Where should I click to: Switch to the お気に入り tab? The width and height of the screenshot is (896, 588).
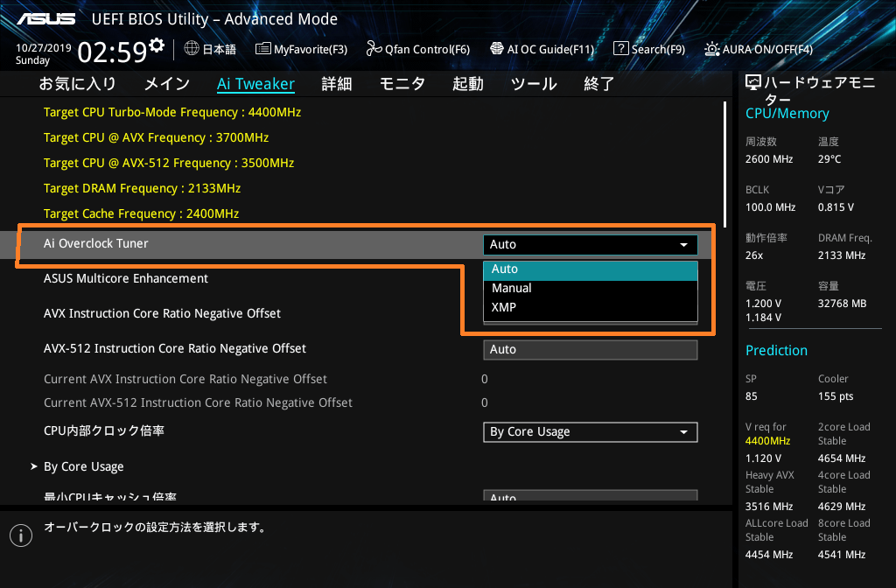pyautogui.click(x=77, y=84)
